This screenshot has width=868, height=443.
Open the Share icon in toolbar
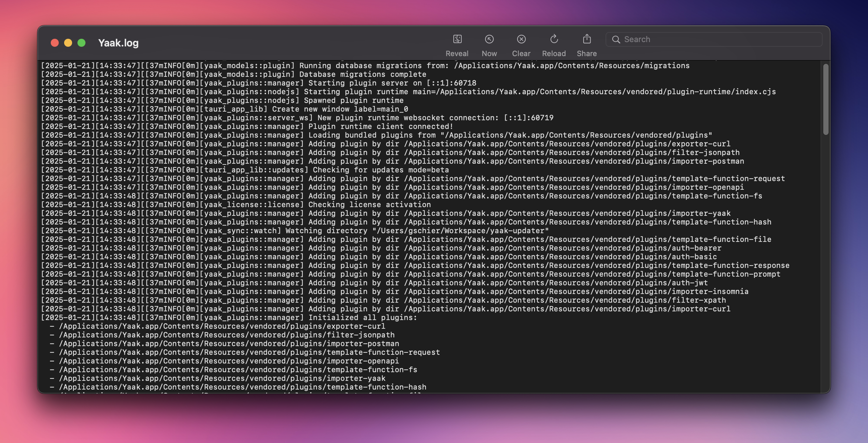tap(587, 39)
